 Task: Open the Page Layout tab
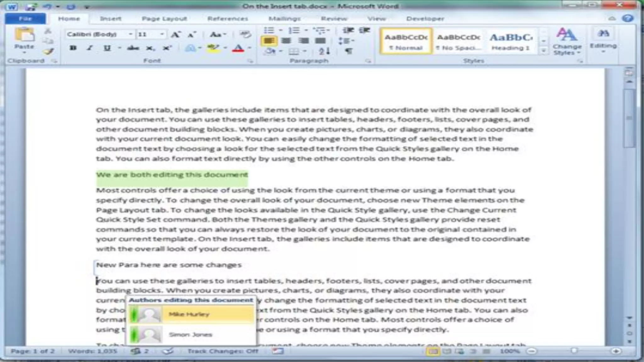tap(164, 19)
